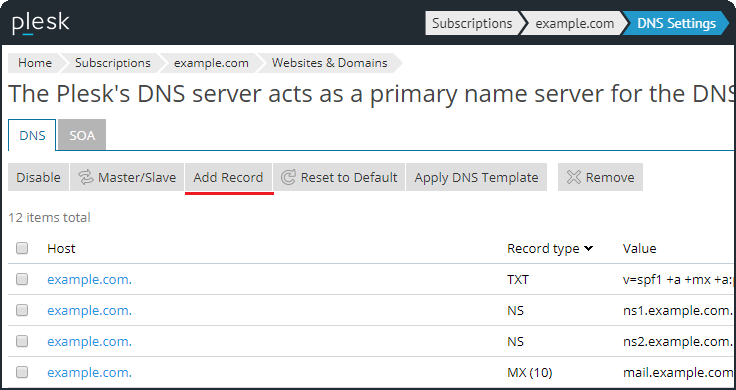Click the Add Record button
736x390 pixels.
[228, 177]
